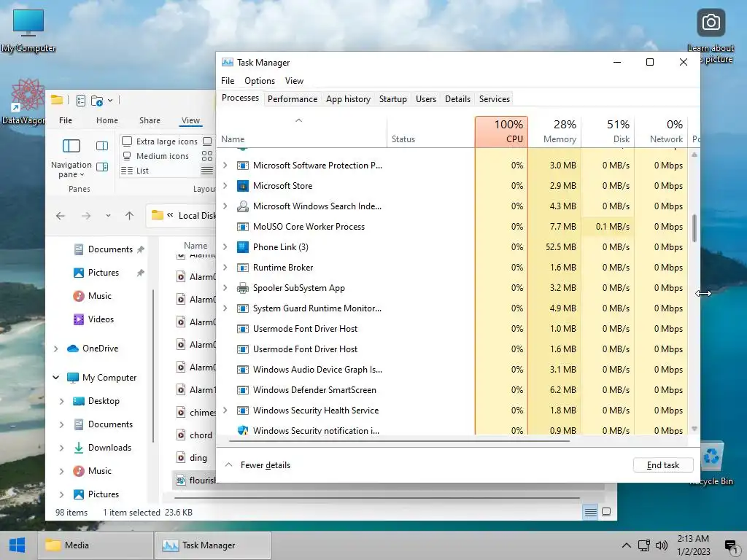Click Task Manager horizontal scrollbar
The image size is (747, 560).
tap(399, 441)
